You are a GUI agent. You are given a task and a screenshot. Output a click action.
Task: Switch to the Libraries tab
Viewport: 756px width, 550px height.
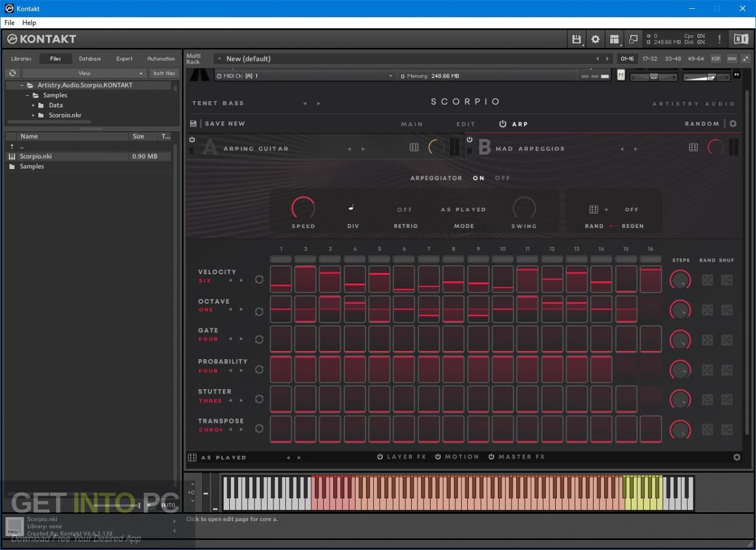pyautogui.click(x=21, y=58)
